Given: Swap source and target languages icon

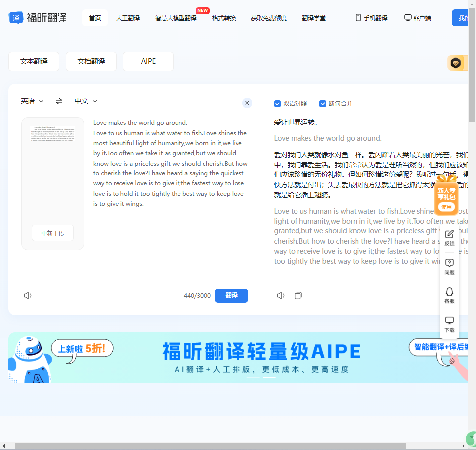Looking at the screenshot, I should click(59, 101).
